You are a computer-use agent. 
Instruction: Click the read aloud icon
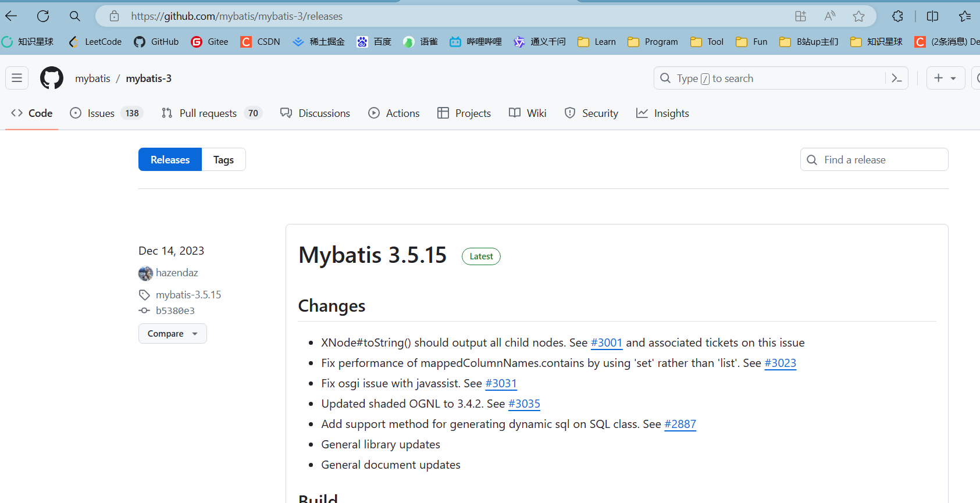(x=830, y=16)
